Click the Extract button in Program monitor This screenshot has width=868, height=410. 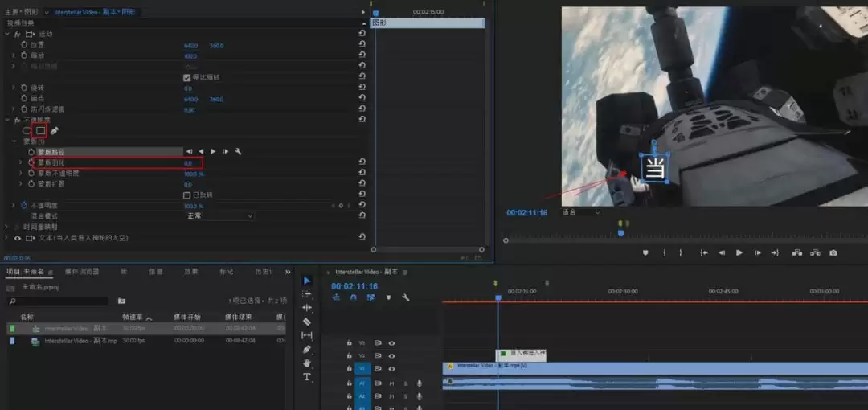[x=815, y=252]
